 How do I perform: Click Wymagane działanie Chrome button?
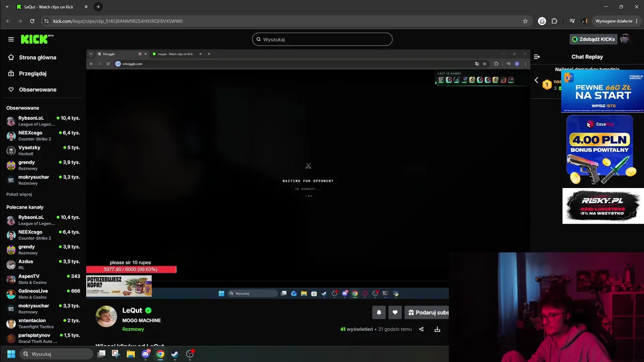[617, 21]
